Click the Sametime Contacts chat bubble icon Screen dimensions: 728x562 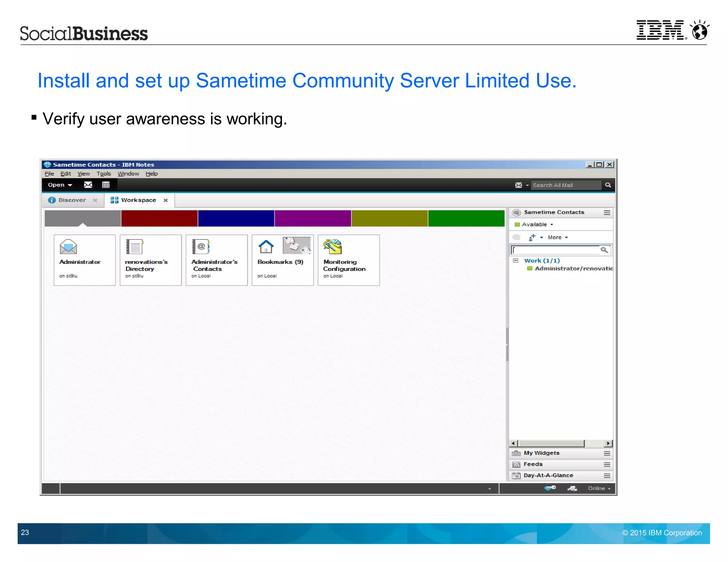coord(516,212)
